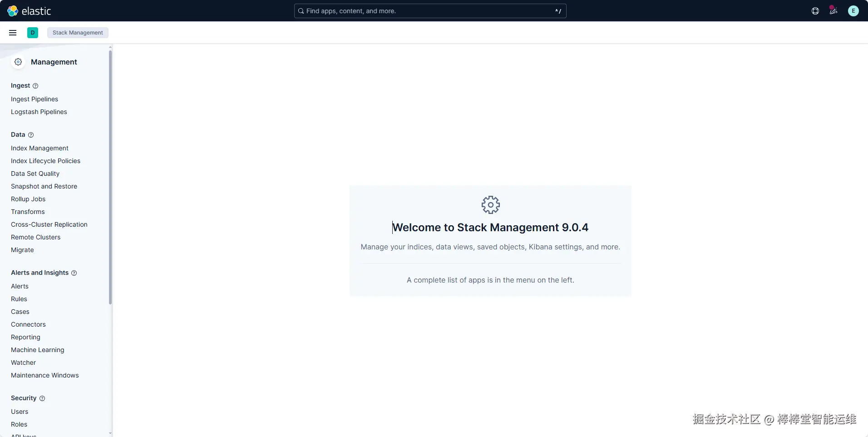Click the 'Manage your indices, data views' description
The image size is (868, 437).
(490, 247)
